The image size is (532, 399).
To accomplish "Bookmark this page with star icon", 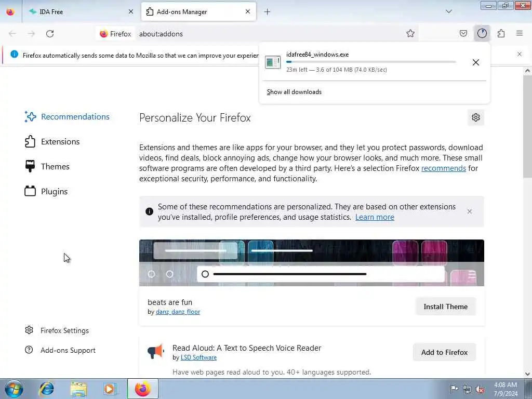I will [x=410, y=33].
